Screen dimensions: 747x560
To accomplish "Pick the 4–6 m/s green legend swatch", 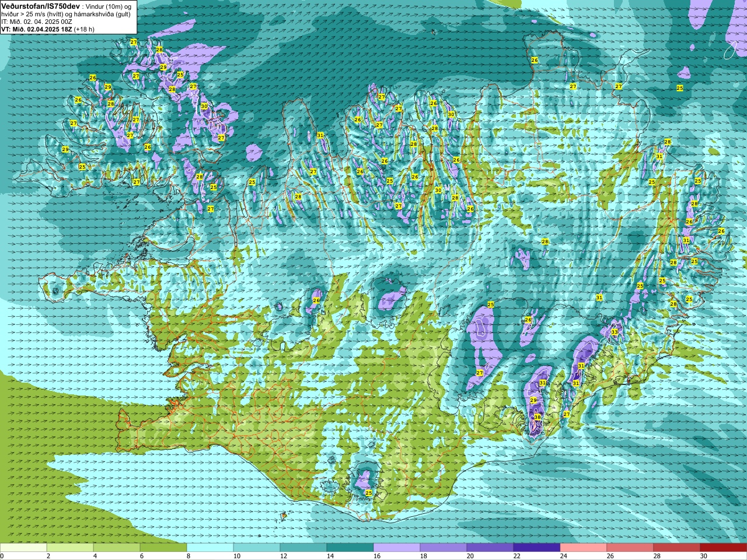I will tap(117, 548).
